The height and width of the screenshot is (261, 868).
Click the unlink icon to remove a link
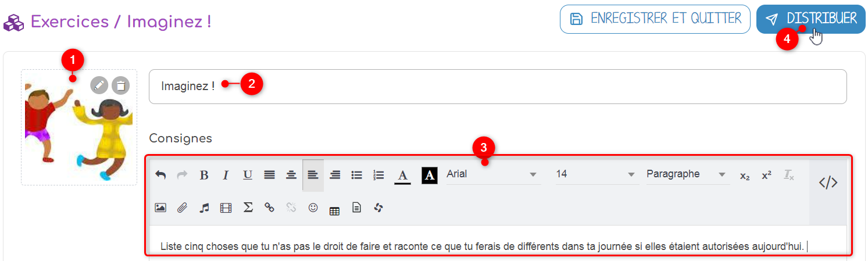pos(291,208)
